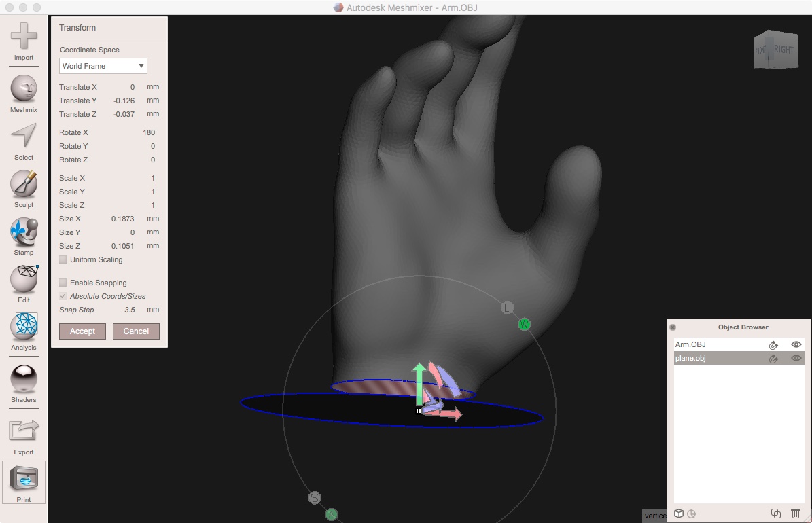Click pie icon at Object Browser bottom

pyautogui.click(x=692, y=513)
